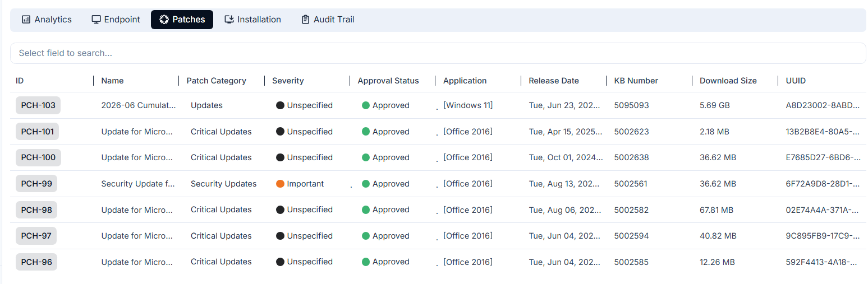Sort by the Severity column header
Image resolution: width=868 pixels, height=284 pixels.
tap(288, 81)
